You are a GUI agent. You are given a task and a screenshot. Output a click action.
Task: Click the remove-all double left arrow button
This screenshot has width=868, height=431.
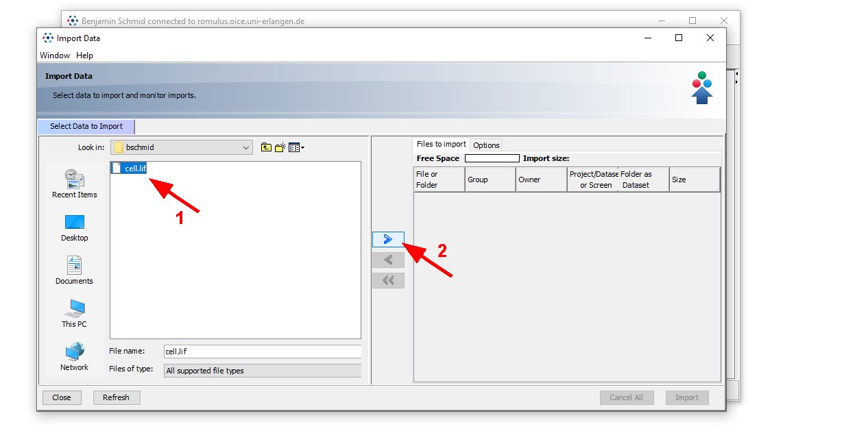[388, 280]
